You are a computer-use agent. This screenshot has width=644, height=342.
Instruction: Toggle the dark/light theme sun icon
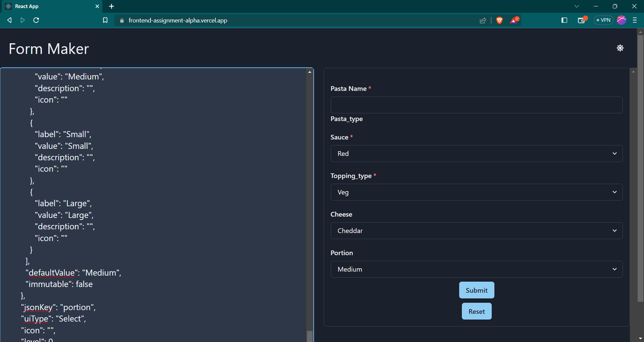tap(620, 48)
